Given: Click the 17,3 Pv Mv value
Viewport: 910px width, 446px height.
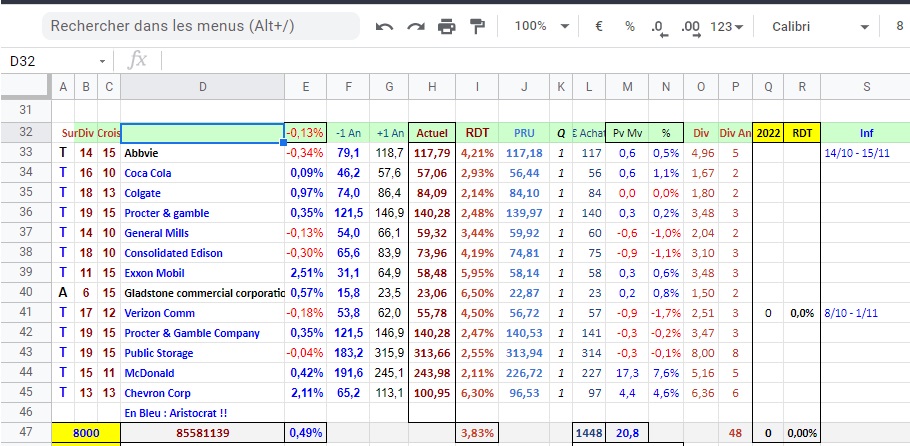Looking at the screenshot, I should [x=627, y=373].
